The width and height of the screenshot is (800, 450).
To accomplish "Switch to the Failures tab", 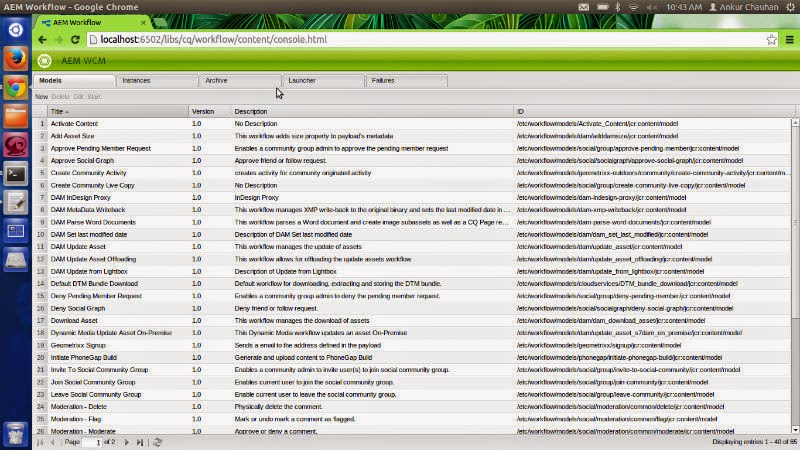I will 407,81.
